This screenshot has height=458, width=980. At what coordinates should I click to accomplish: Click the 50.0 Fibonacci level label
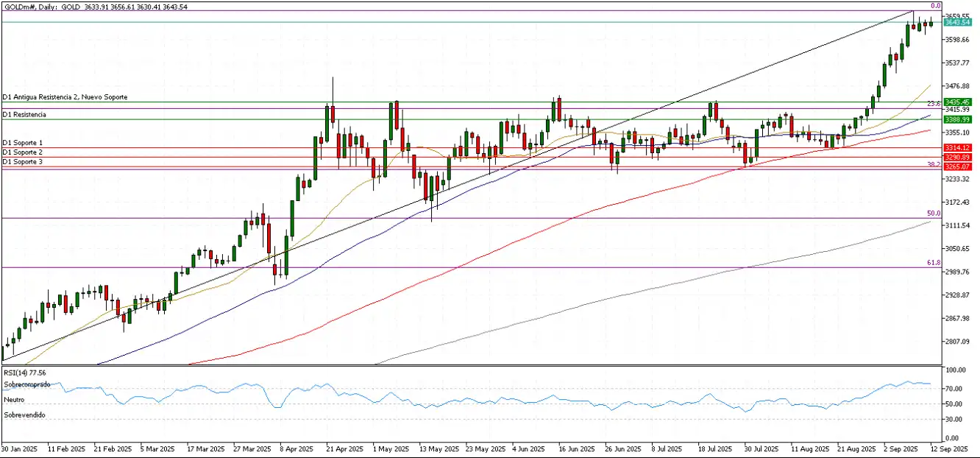click(x=934, y=213)
